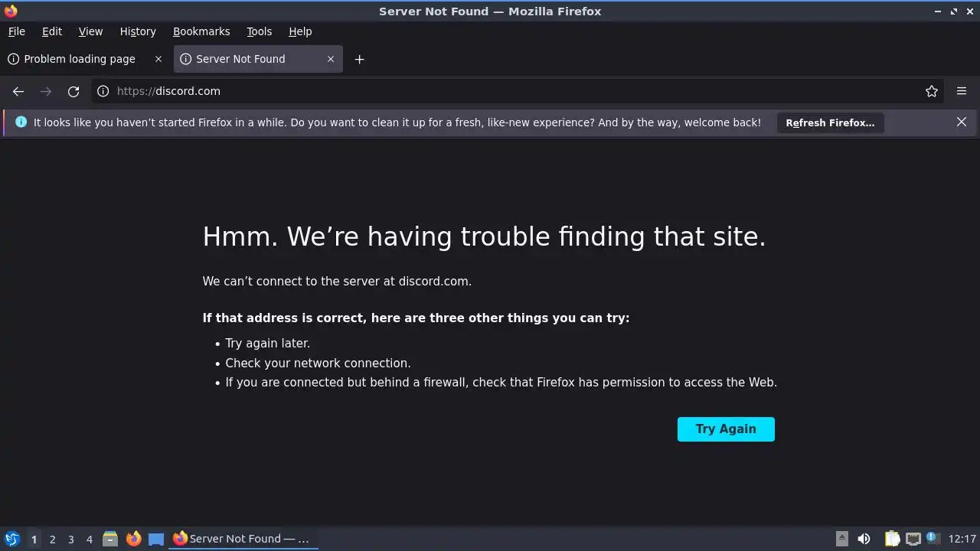Switch to workspace 2
This screenshot has width=980, height=551.
tap(52, 539)
